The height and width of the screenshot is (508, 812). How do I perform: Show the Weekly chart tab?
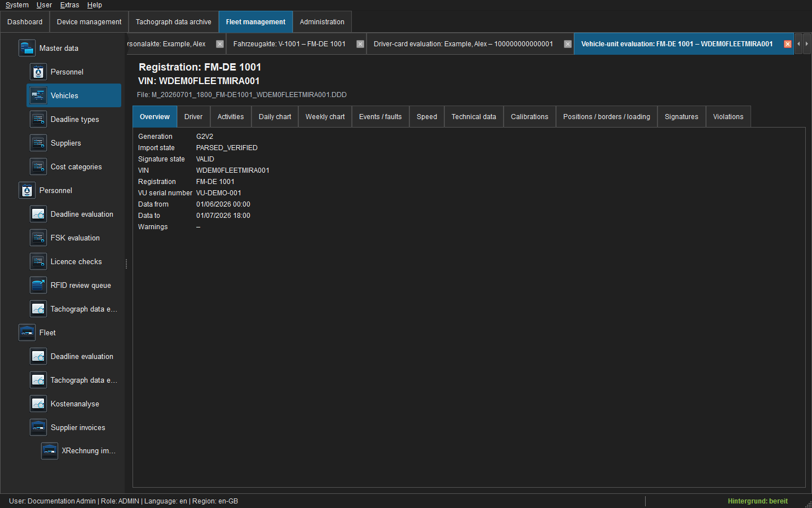(325, 117)
